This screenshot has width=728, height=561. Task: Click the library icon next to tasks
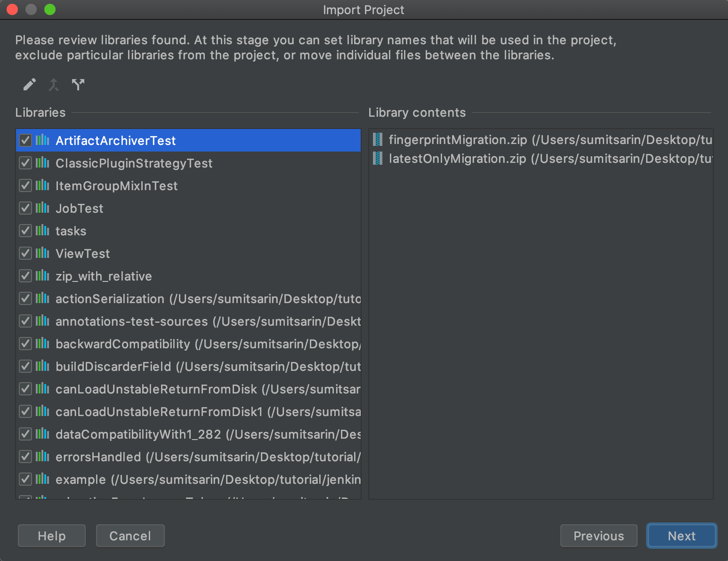[x=42, y=231]
